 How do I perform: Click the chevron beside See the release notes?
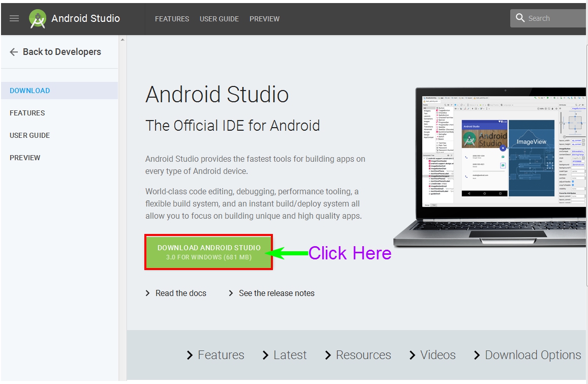coord(230,293)
